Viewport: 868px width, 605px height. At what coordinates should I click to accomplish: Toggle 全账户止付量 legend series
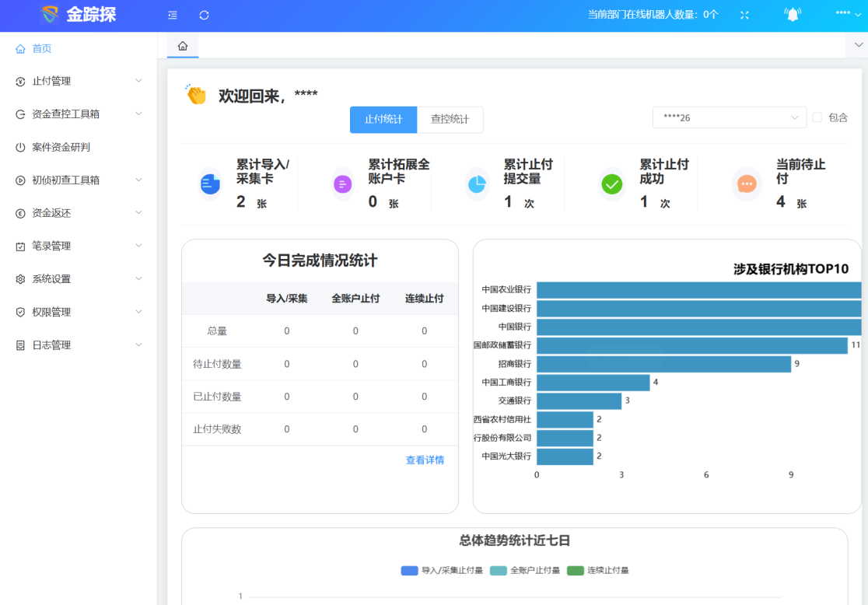[525, 571]
